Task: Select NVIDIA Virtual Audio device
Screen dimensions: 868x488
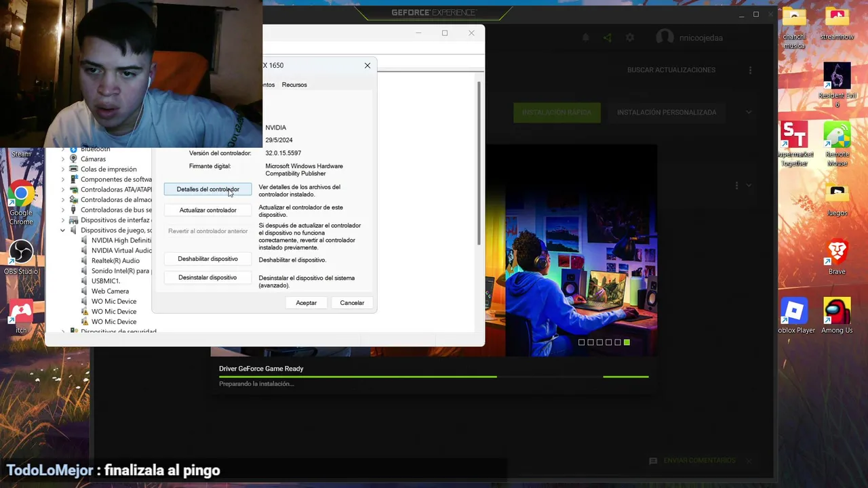Action: [117, 250]
